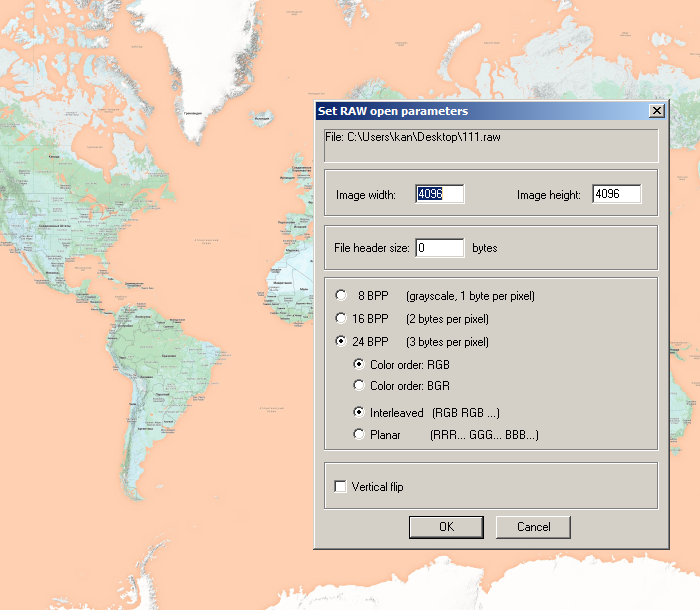Switch Color order to BGR
The image size is (700, 610).
359,385
